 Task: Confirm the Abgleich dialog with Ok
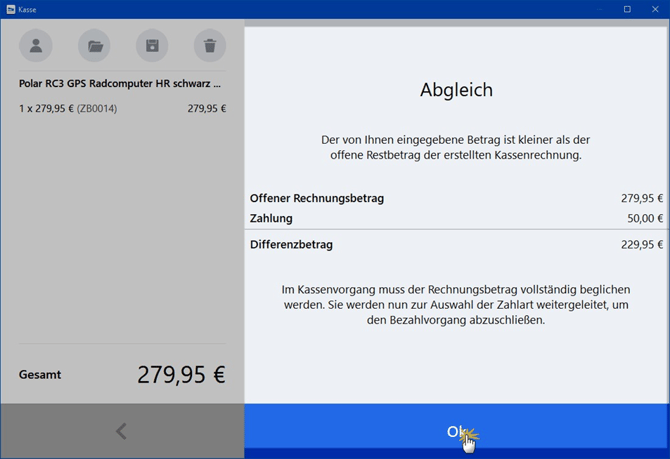(x=456, y=431)
